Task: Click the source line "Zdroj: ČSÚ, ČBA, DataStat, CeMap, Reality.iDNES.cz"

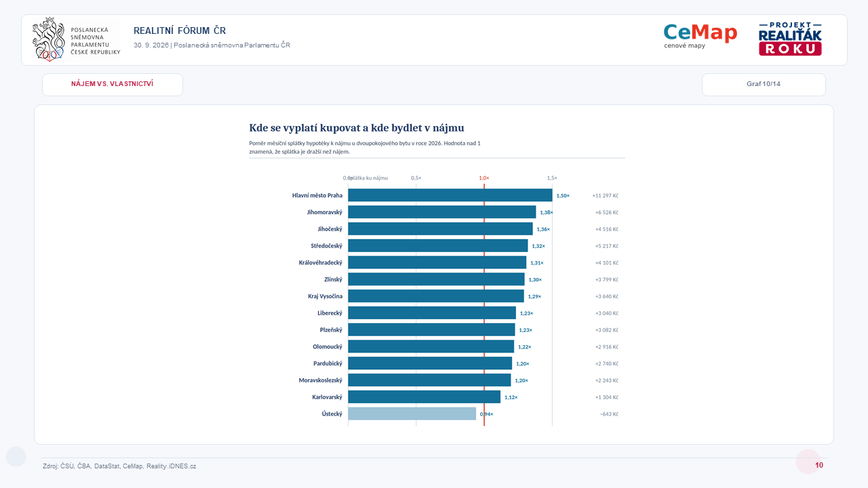Action: pos(119,466)
